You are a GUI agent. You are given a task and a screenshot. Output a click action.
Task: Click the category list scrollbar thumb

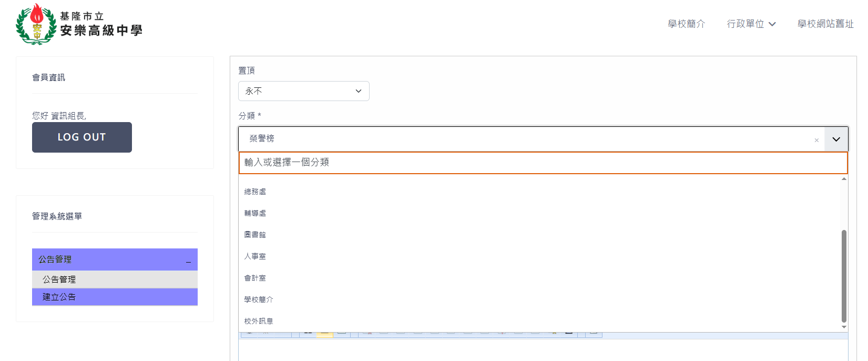coord(844,275)
